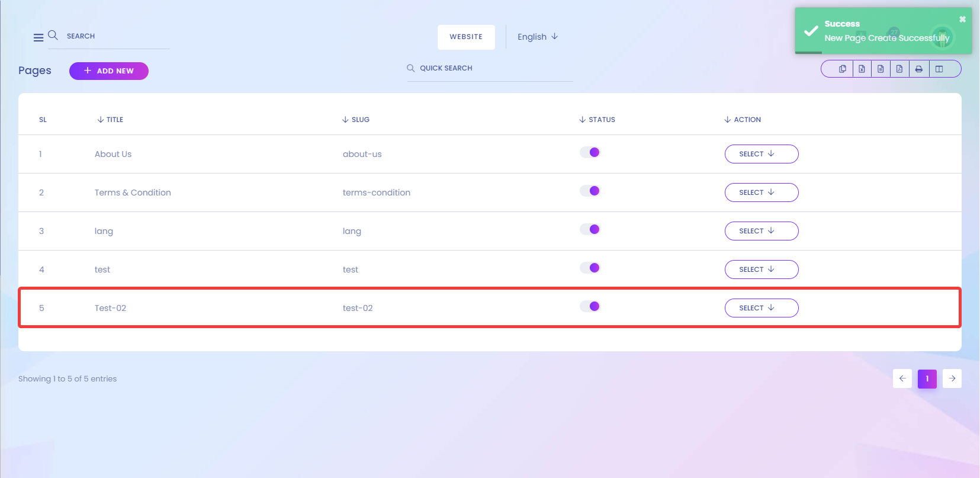Open the Select dropdown for Terms & Condition
Viewport: 980px width, 478px height.
tap(761, 193)
